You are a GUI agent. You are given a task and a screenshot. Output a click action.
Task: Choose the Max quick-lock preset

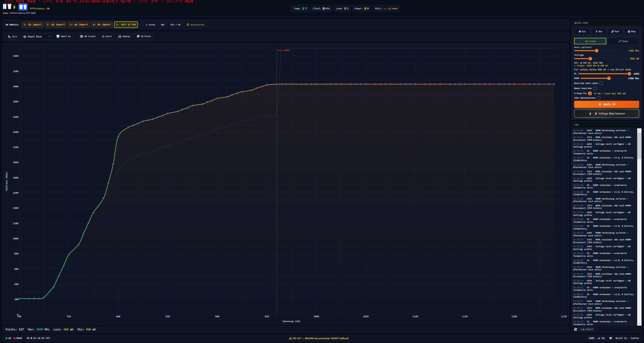[631, 32]
